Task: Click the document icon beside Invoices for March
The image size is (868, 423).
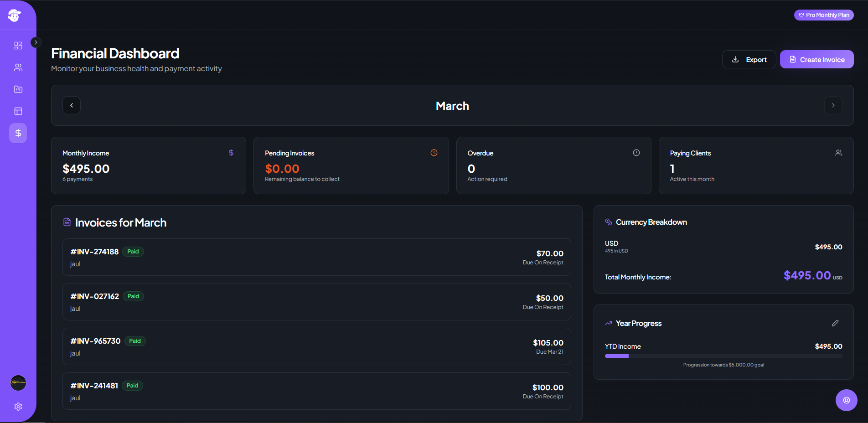Action: point(67,222)
